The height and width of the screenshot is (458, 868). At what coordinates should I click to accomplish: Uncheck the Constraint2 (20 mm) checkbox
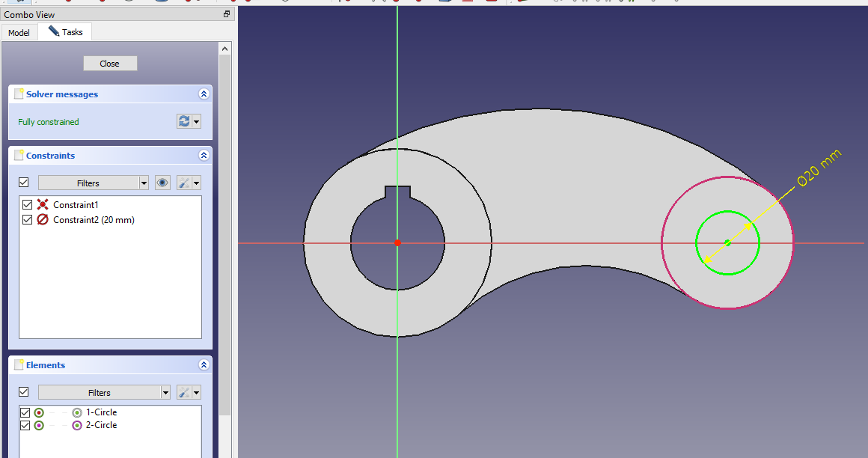click(x=28, y=219)
